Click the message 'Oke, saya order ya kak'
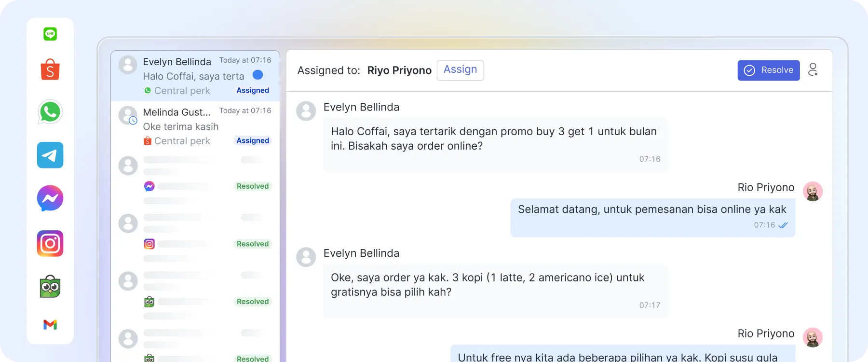 496,291
